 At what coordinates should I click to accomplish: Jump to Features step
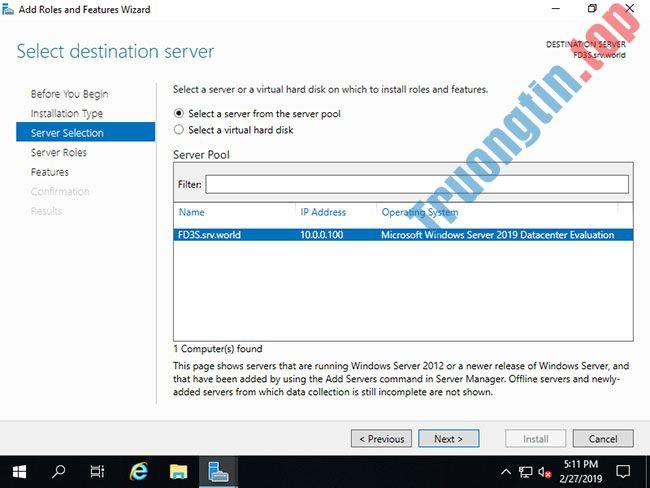tap(50, 172)
